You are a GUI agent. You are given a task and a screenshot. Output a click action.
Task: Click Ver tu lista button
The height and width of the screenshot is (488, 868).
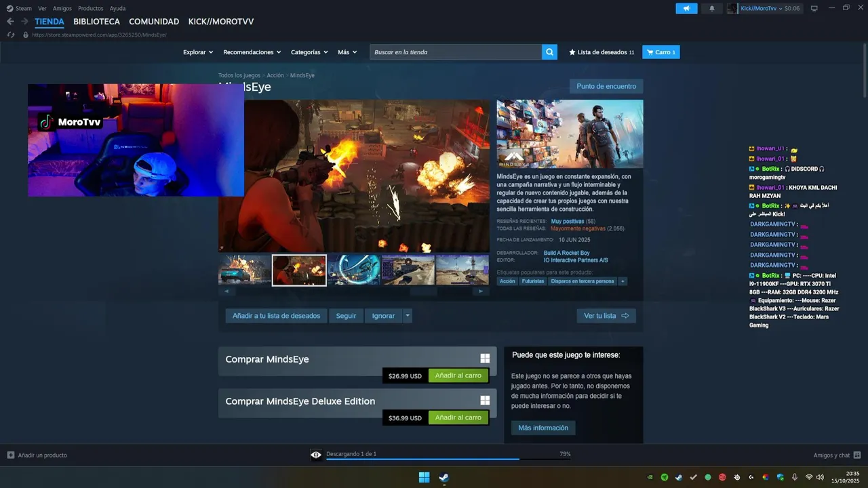(606, 315)
